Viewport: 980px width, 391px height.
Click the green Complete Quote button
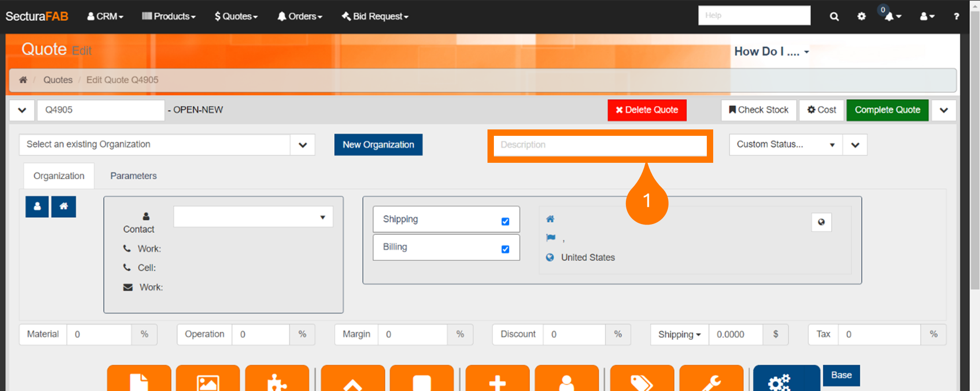pos(887,110)
